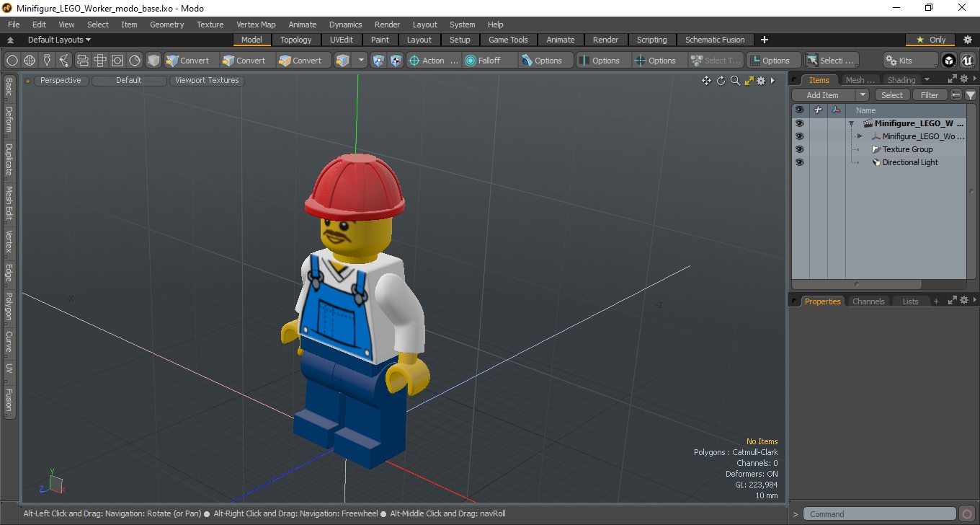Click the Command input field
Viewport: 980px width, 525px height.
pyautogui.click(x=881, y=514)
